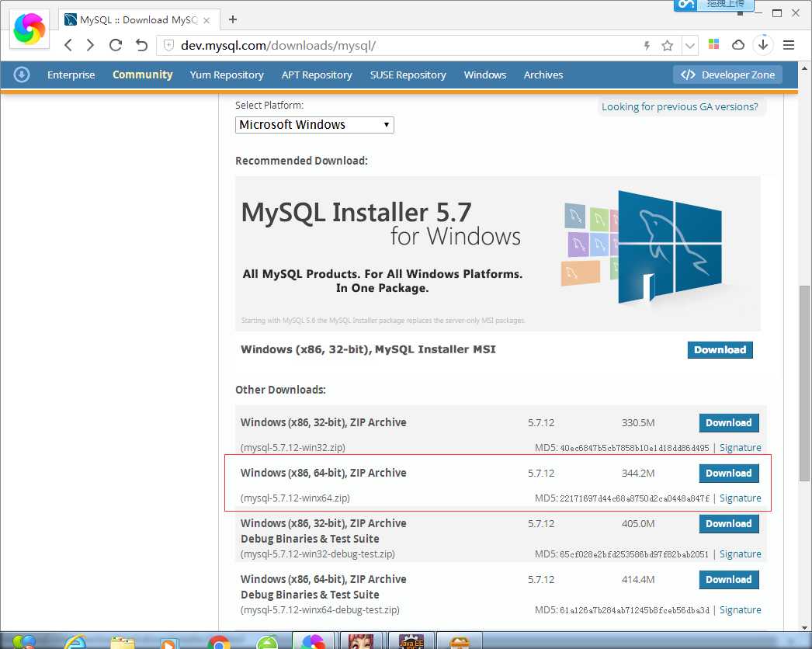Open Chrome from the taskbar
Image resolution: width=812 pixels, height=649 pixels.
click(219, 642)
